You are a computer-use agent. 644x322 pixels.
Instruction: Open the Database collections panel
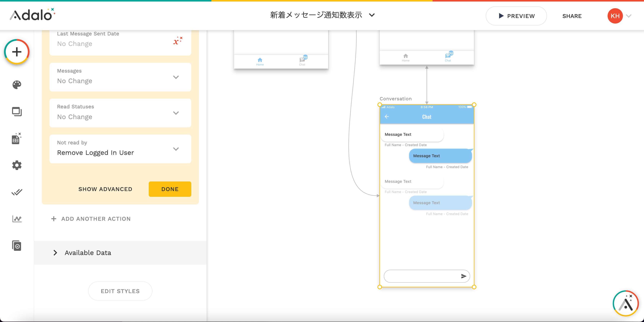[16, 139]
